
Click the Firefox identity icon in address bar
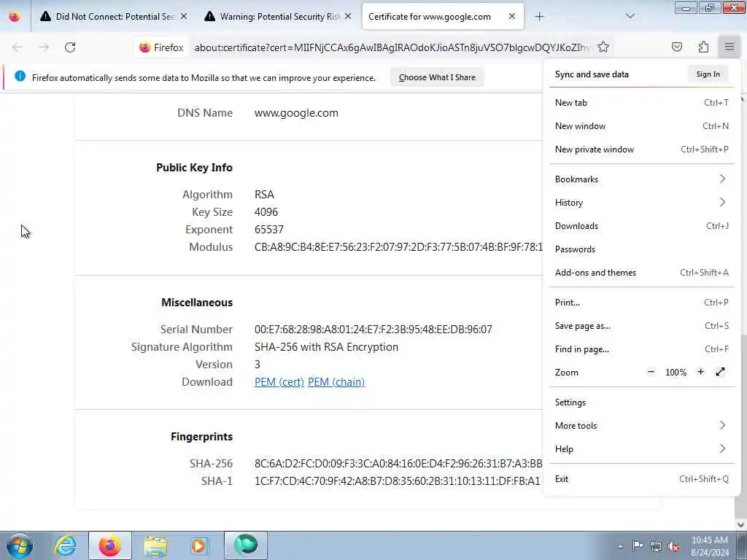161,47
